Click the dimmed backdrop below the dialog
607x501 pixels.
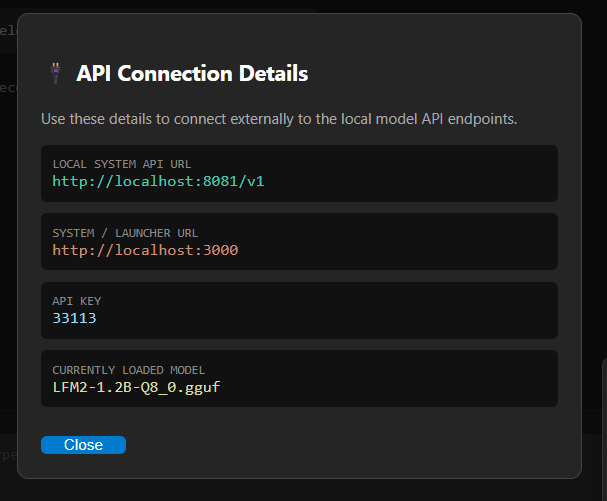pos(300,490)
